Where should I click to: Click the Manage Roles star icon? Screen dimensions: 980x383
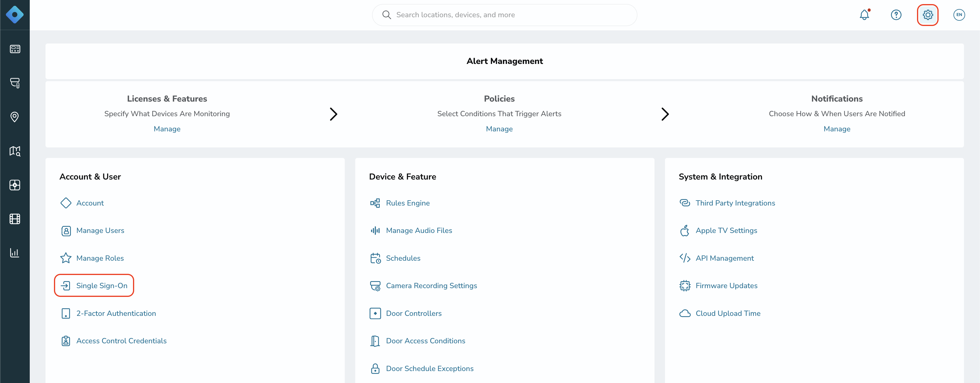(66, 258)
